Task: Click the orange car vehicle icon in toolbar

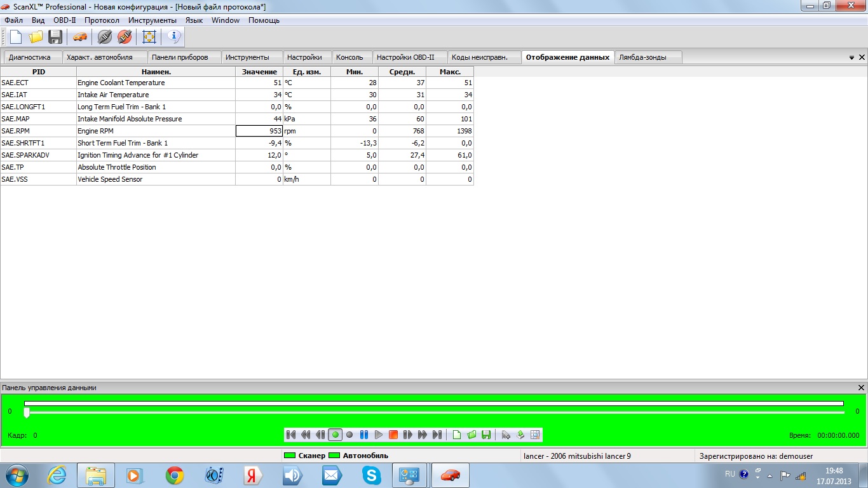Action: point(79,37)
